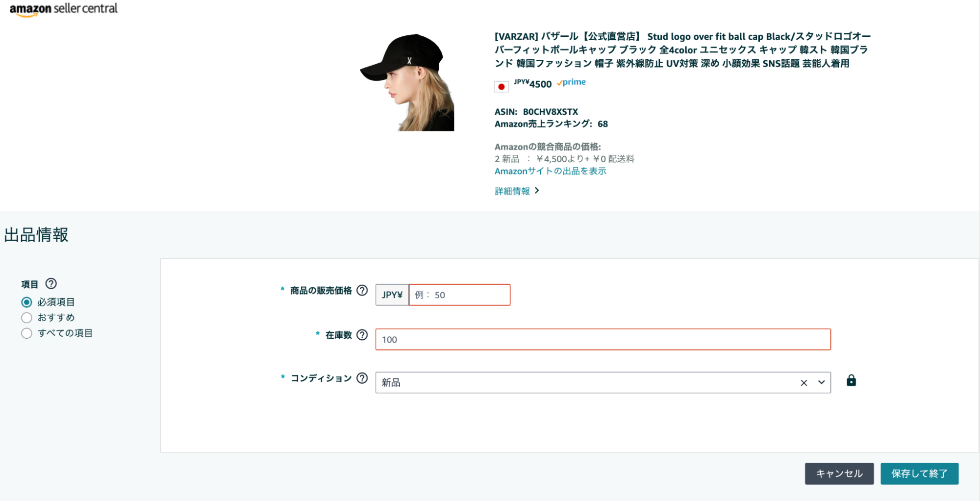Image resolution: width=980 pixels, height=501 pixels.
Task: Clear the 新品 condition selection
Action: pos(803,382)
